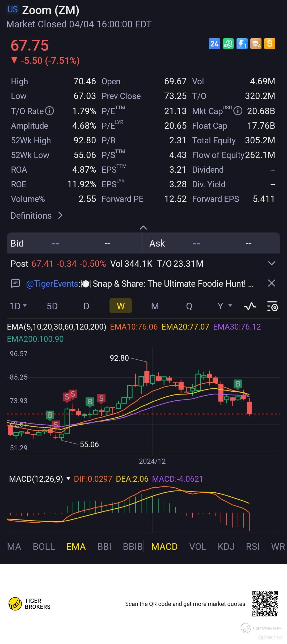The image size is (287, 644).
Task: Select the BBI overlay indicator
Action: (x=104, y=546)
